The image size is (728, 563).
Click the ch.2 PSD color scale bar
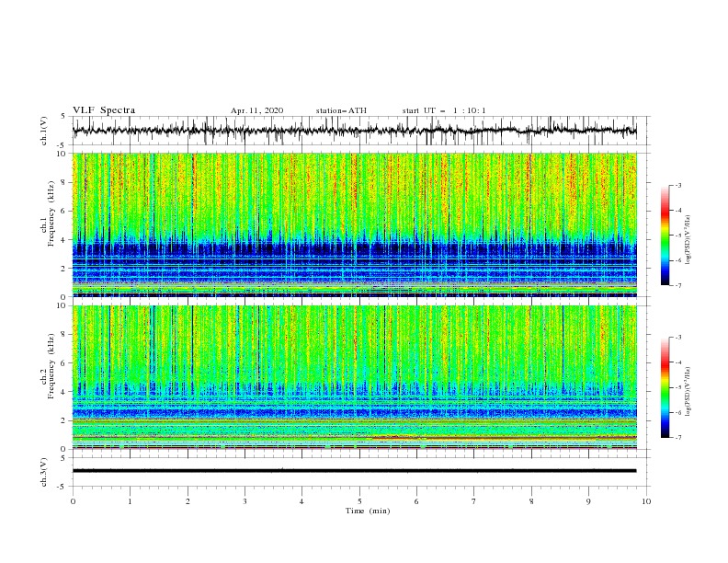(665, 387)
